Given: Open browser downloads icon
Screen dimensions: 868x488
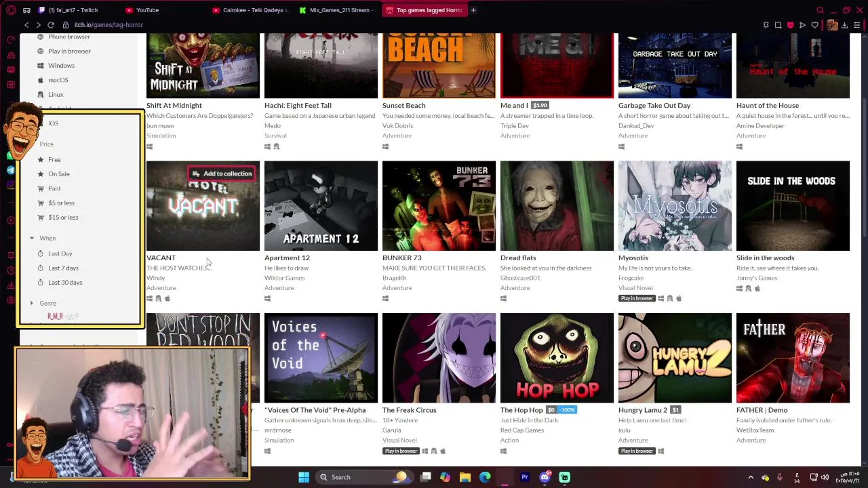Looking at the screenshot, I should coord(844,25).
